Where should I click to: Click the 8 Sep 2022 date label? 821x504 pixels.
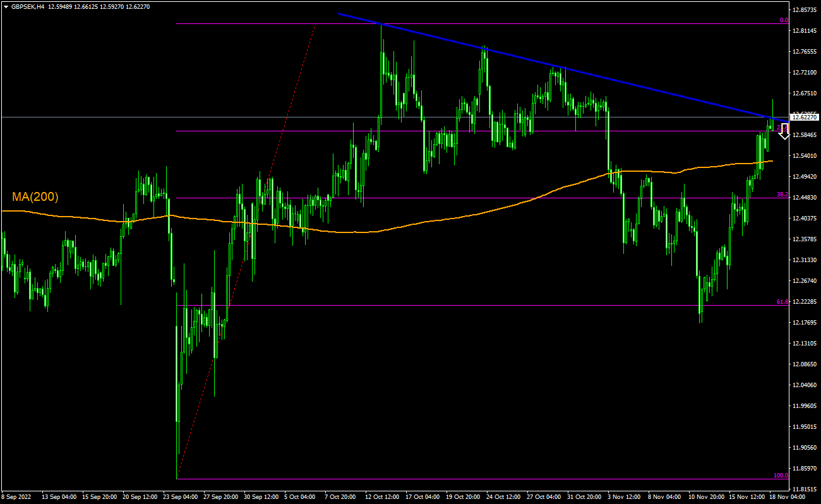[x=16, y=497]
